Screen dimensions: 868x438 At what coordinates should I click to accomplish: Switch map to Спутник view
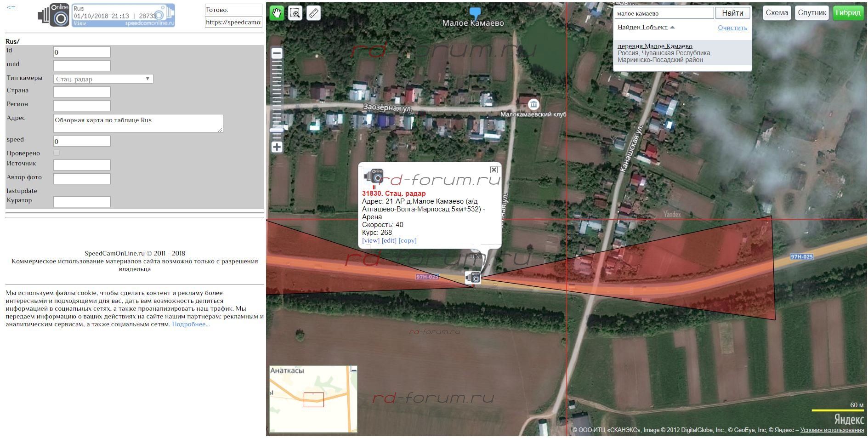pos(812,13)
